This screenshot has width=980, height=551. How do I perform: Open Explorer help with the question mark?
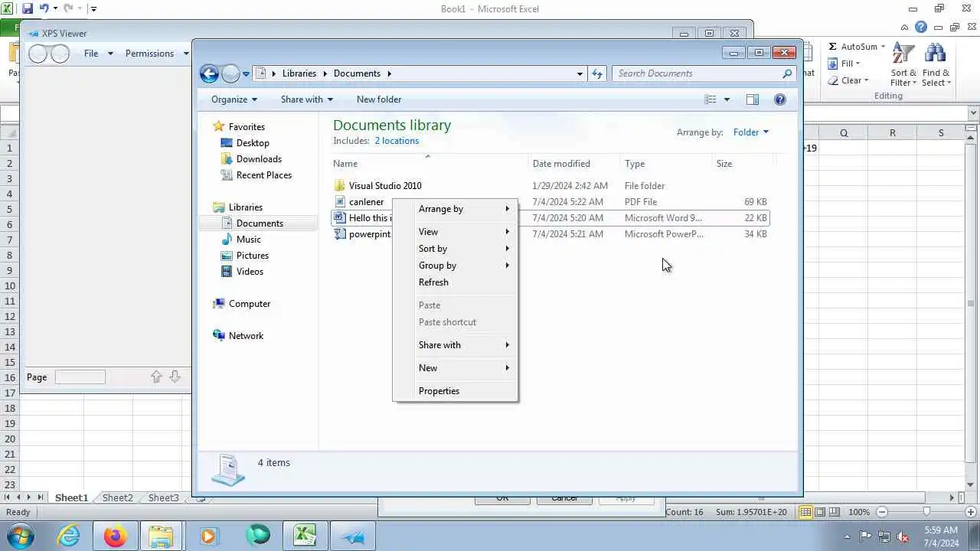pyautogui.click(x=779, y=99)
